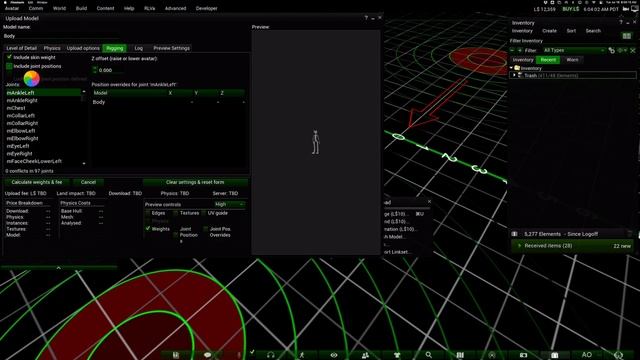Click Calculate weights & fee button
The image size is (640, 360).
(37, 182)
